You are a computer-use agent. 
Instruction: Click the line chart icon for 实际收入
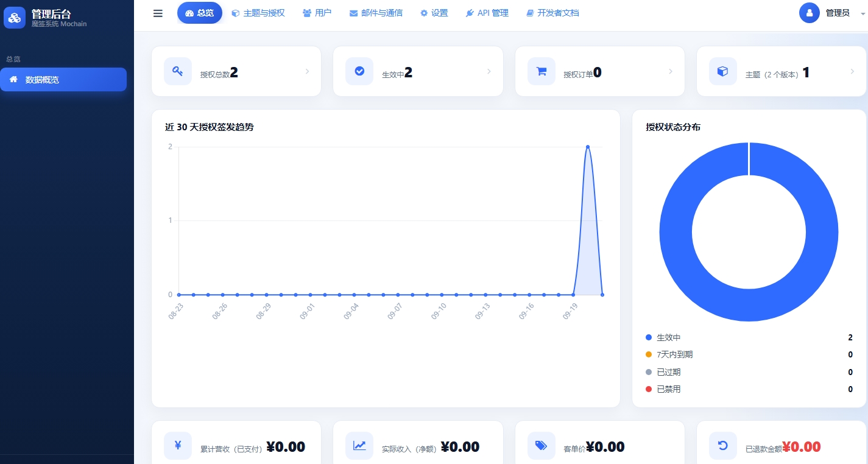point(359,446)
